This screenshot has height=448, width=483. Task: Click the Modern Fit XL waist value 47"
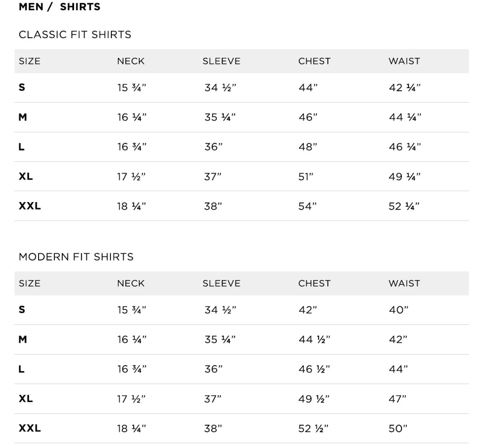point(397,399)
